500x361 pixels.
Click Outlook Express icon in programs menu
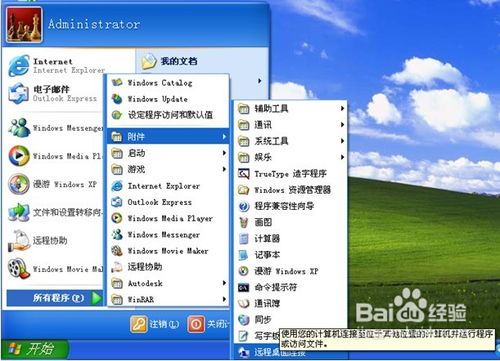117,202
